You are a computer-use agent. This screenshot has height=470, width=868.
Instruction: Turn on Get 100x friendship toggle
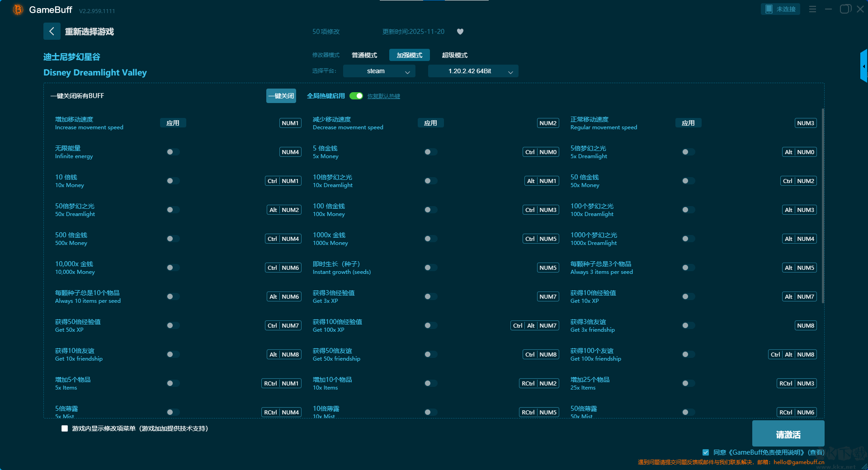click(x=689, y=354)
